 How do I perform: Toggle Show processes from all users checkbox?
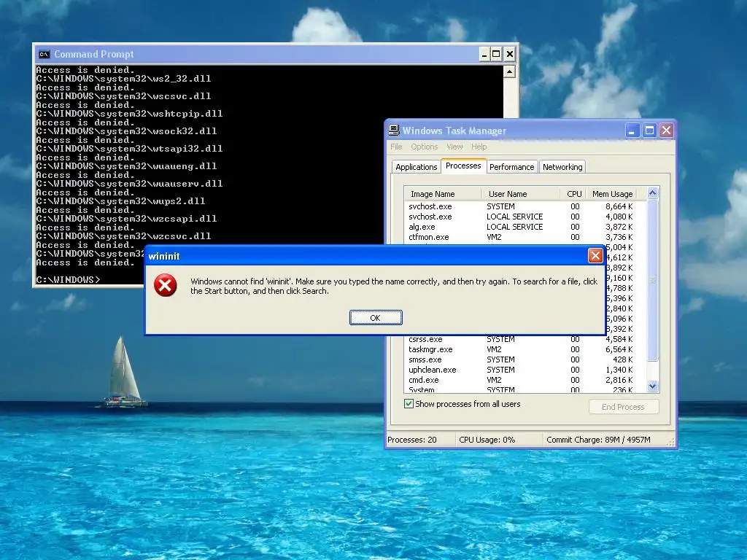click(409, 404)
